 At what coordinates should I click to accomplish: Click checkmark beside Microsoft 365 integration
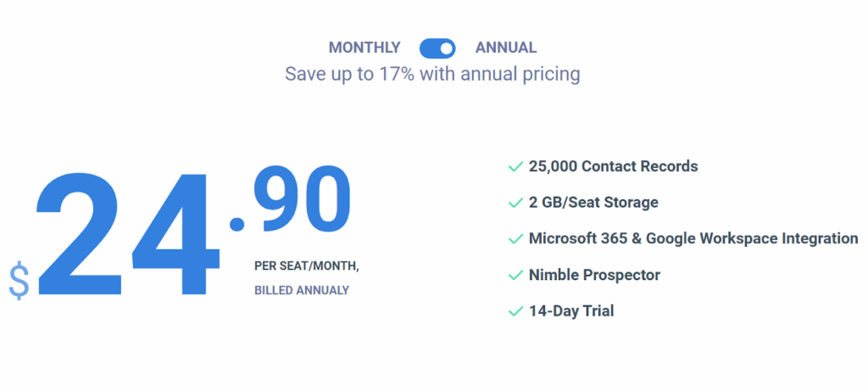(515, 239)
